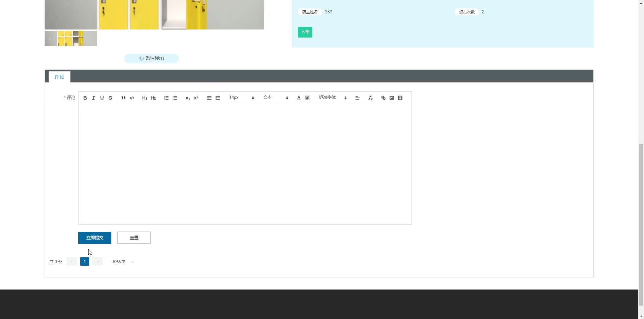
Task: Apply superscript formatting
Action: coord(196,98)
